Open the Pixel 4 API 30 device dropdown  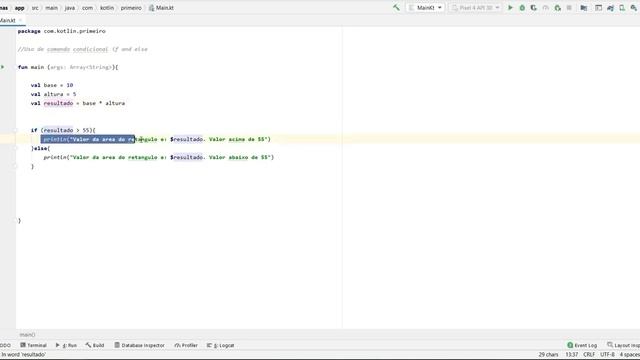click(475, 8)
